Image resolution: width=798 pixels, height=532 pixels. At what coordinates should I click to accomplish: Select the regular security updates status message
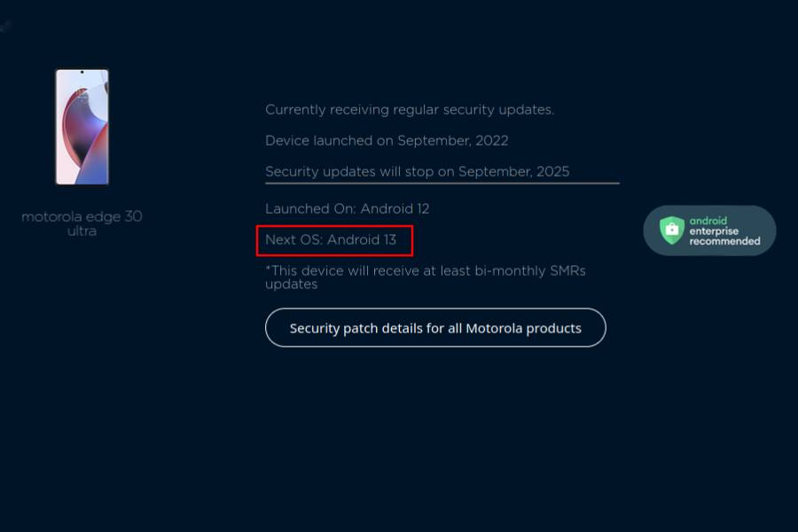pyautogui.click(x=409, y=109)
